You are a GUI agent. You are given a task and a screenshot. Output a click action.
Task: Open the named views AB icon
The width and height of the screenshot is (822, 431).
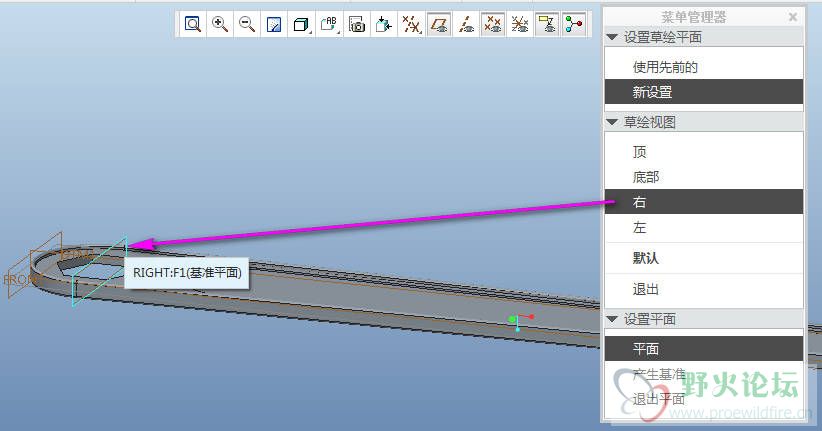coord(329,24)
